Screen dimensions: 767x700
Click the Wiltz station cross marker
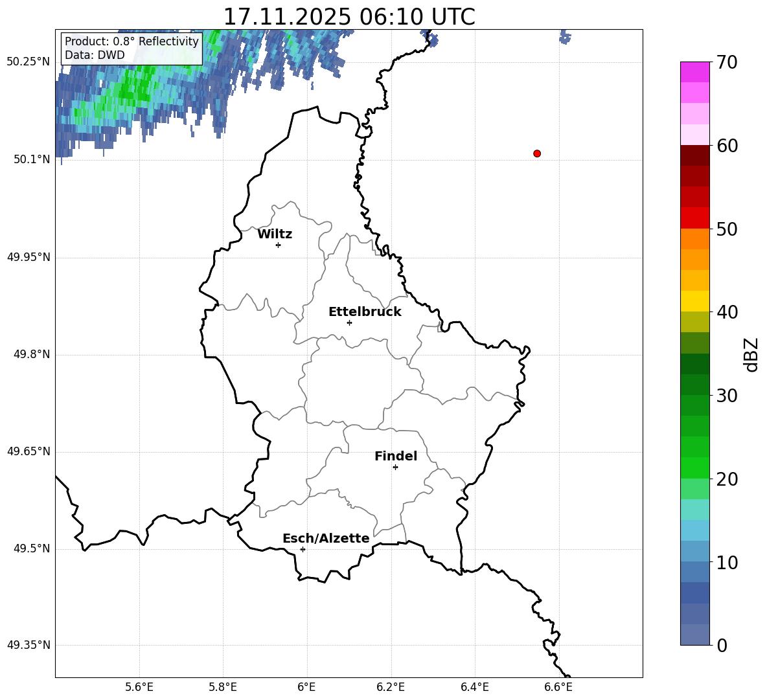click(278, 245)
